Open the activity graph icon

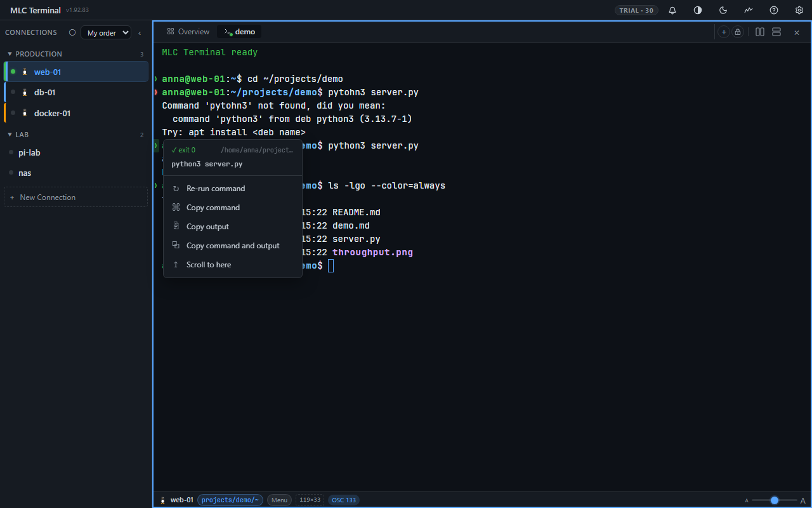pos(749,10)
